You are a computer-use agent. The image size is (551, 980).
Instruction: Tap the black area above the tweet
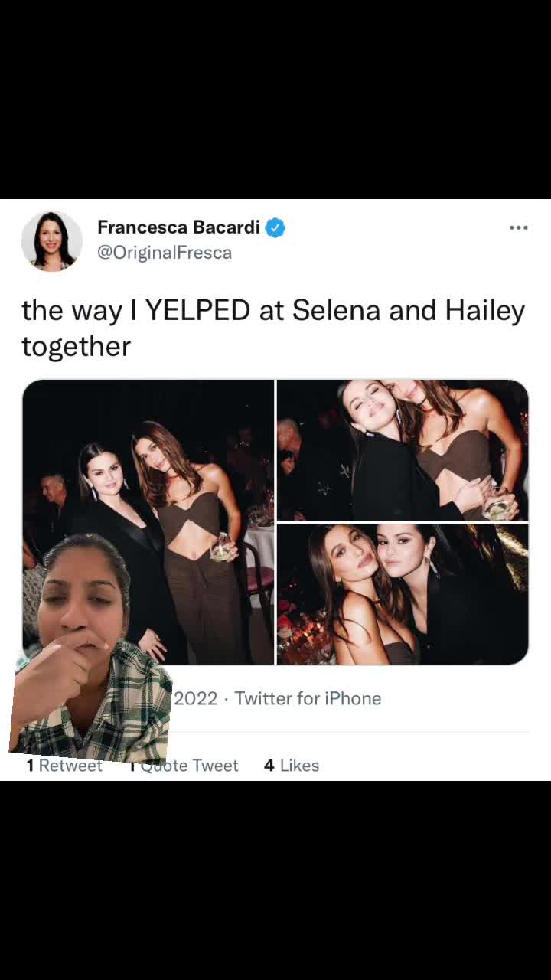(275, 100)
